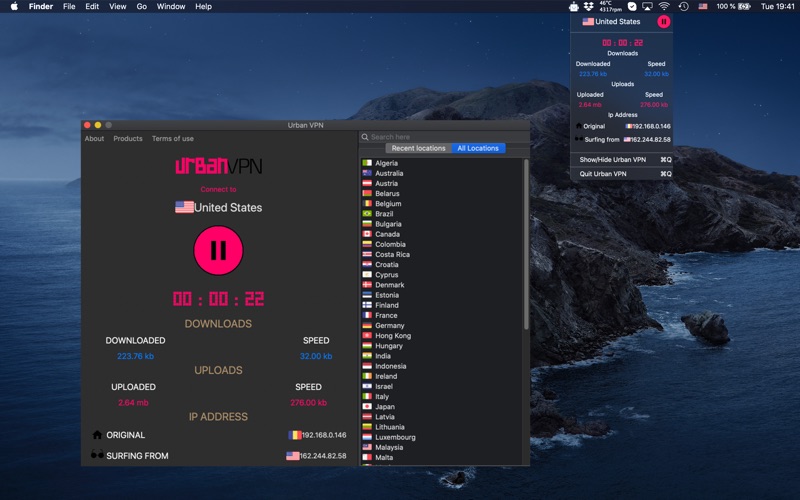Screen dimensions: 800x500
Task: Click the Denmark flag icon
Action: [367, 285]
